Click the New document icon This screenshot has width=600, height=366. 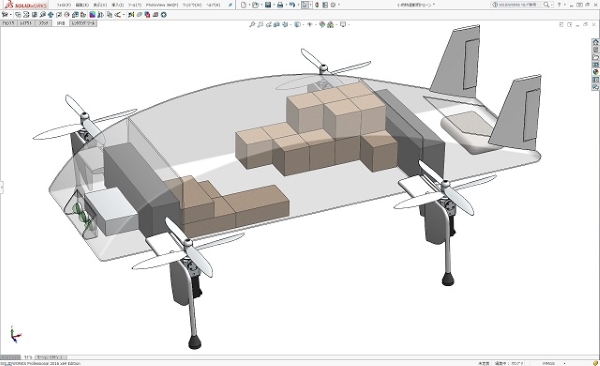[244, 5]
